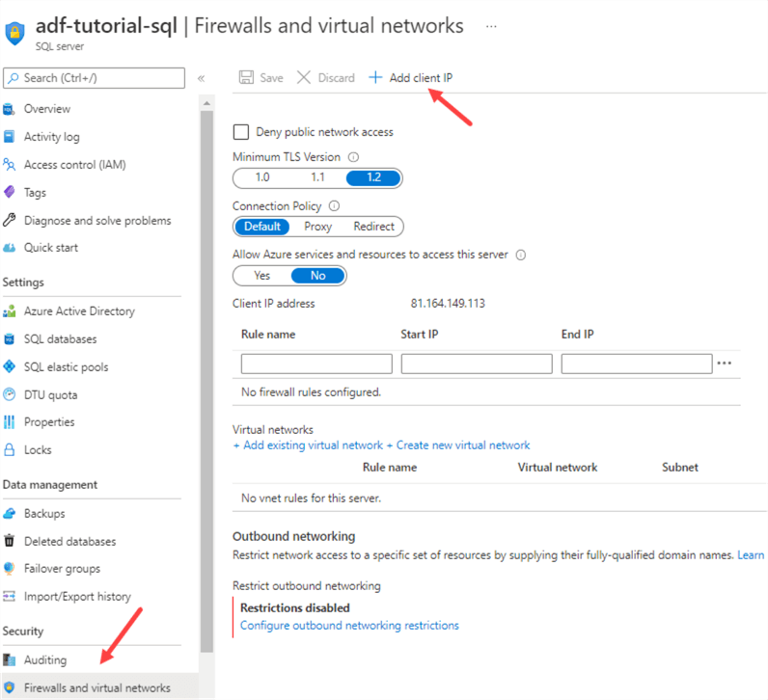Click the Connection Policy info icon

pos(334,206)
